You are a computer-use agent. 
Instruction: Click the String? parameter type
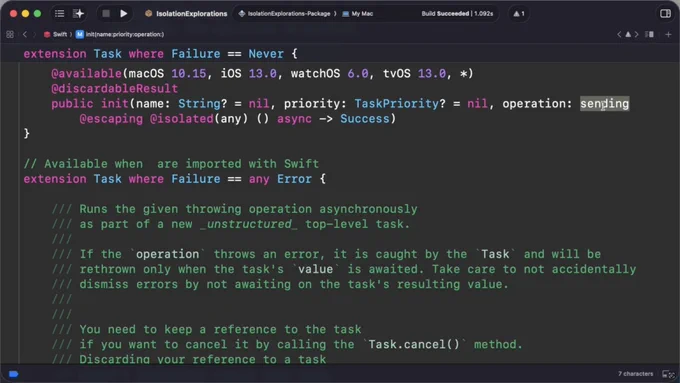click(203, 104)
